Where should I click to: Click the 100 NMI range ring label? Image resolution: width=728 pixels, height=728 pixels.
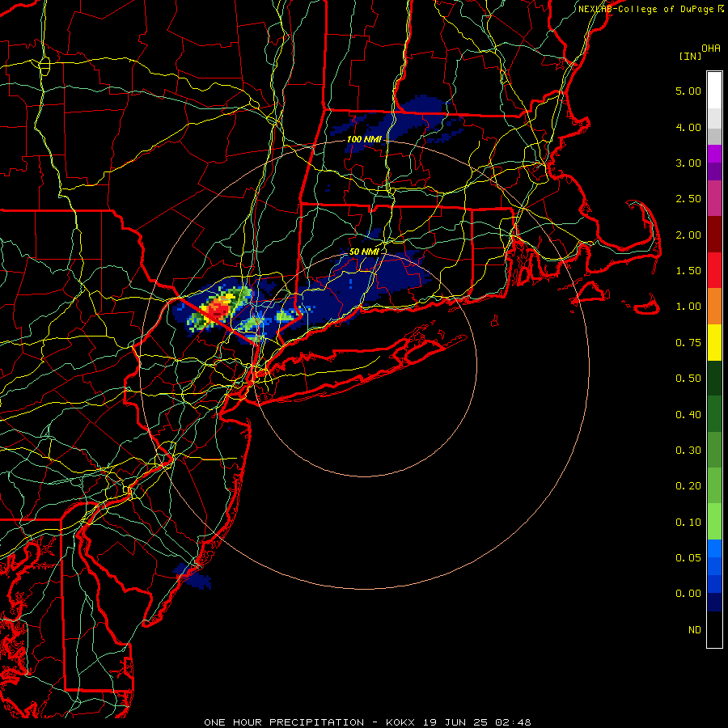point(364,139)
